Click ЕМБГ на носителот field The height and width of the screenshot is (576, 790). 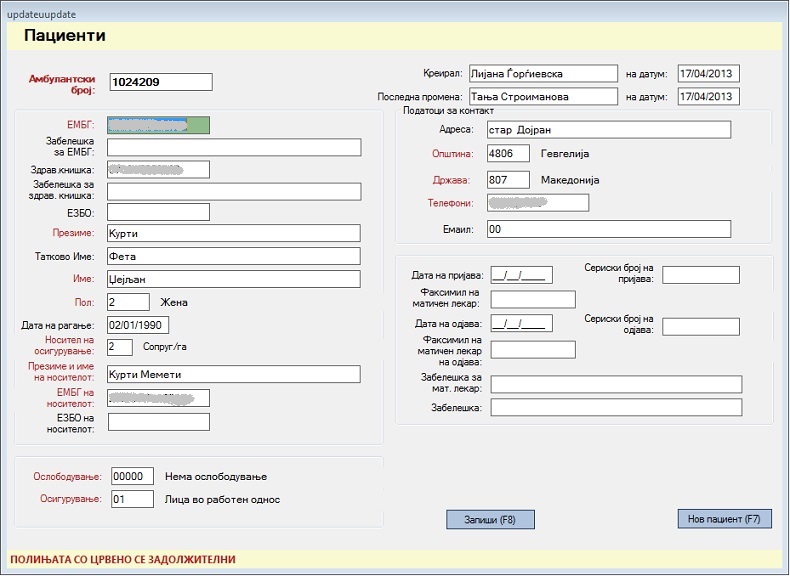point(159,398)
